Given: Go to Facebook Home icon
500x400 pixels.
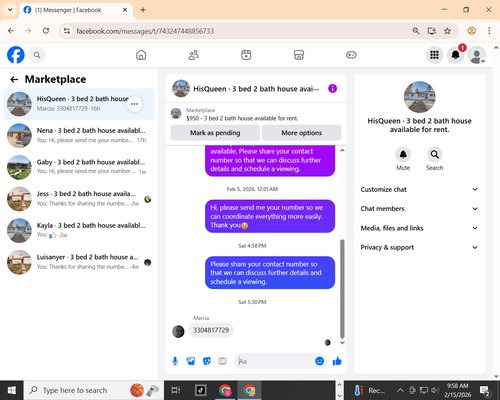Looking at the screenshot, I should point(141,55).
